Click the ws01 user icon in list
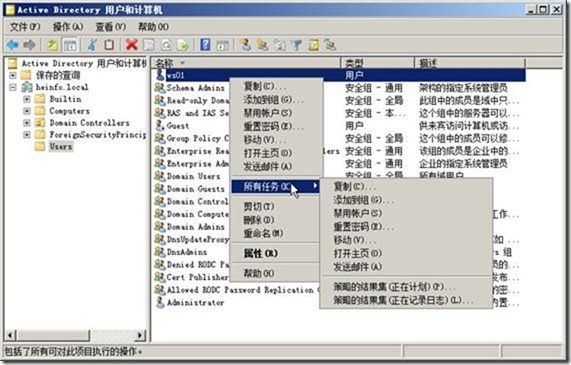This screenshot has height=365, width=571. 160,75
